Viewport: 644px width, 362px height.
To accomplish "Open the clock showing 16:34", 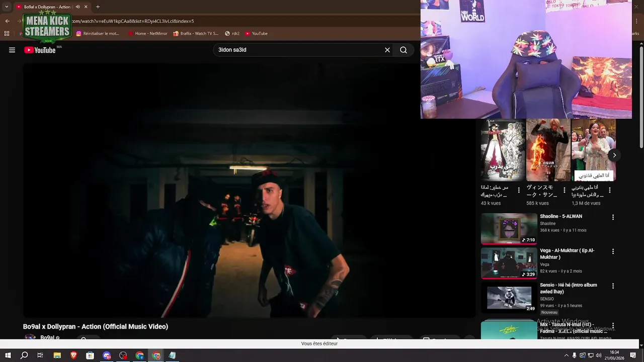I will point(614,355).
